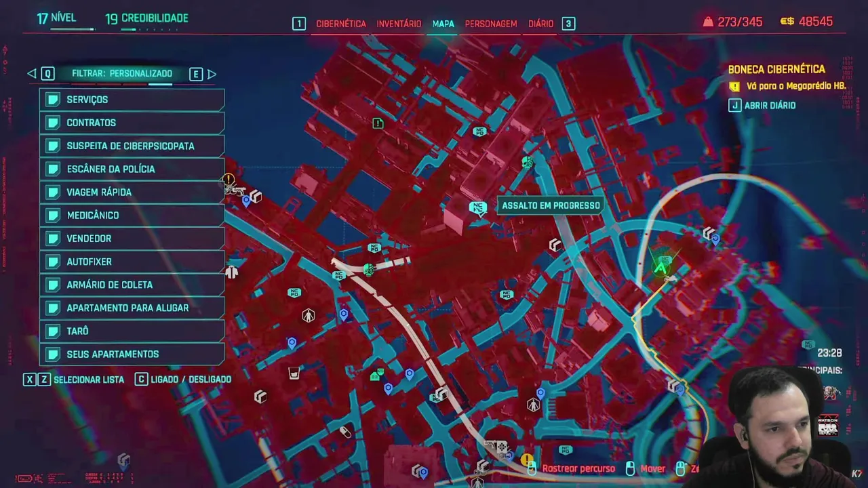This screenshot has width=868, height=488.
Task: Select the yellow exclamation marker by filter list
Action: click(x=229, y=180)
